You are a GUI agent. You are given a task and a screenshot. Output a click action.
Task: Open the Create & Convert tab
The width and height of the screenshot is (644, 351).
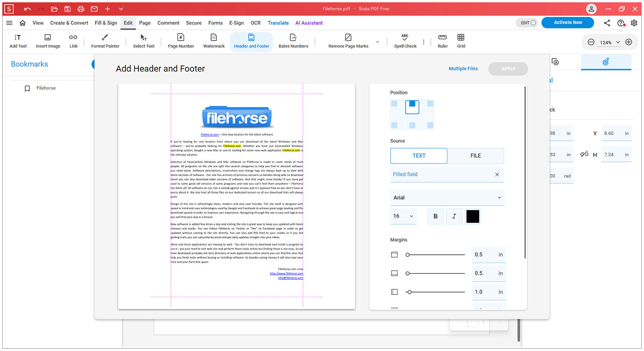pos(69,23)
